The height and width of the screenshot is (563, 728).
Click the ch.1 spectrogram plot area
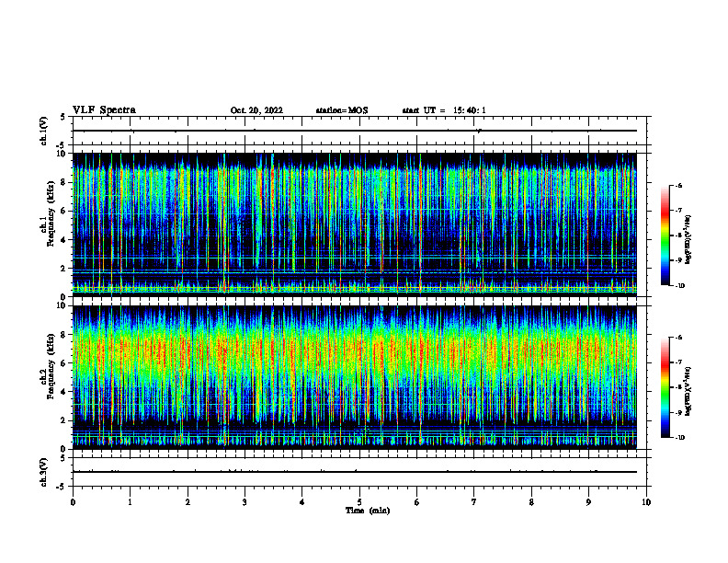click(354, 224)
